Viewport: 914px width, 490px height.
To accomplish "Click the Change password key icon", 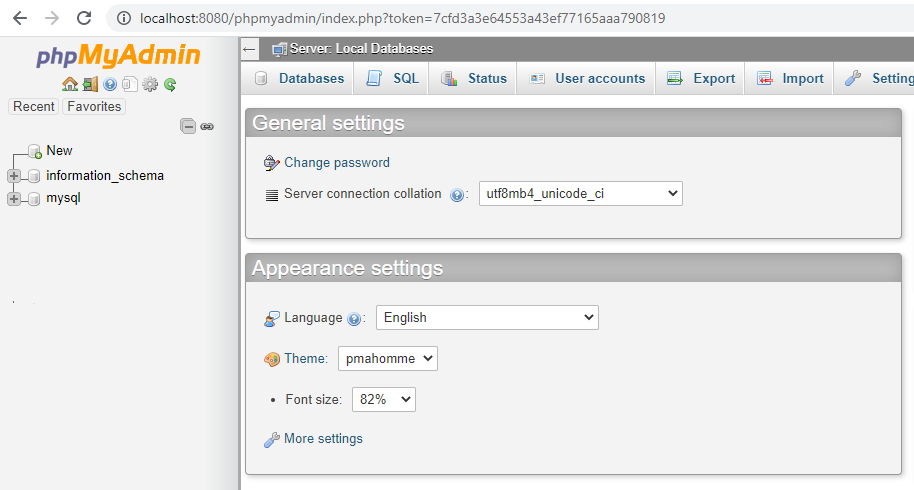I will [272, 163].
